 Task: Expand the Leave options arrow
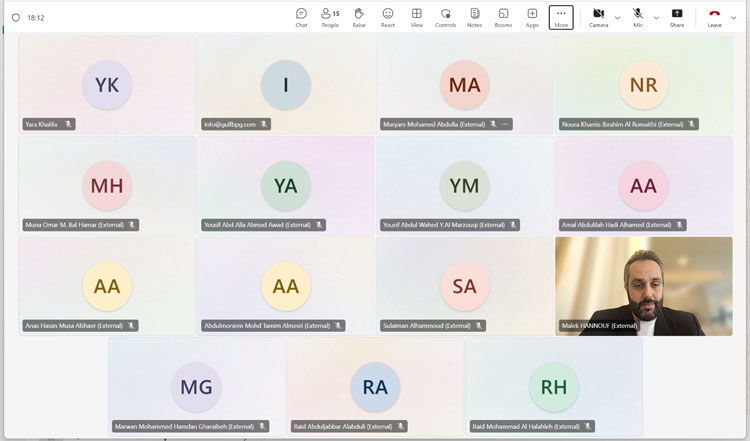734,18
